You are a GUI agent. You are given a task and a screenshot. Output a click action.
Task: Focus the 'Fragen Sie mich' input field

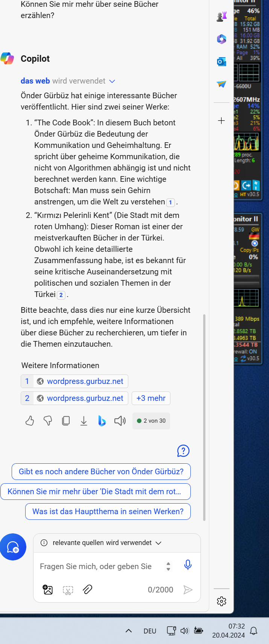tap(96, 566)
